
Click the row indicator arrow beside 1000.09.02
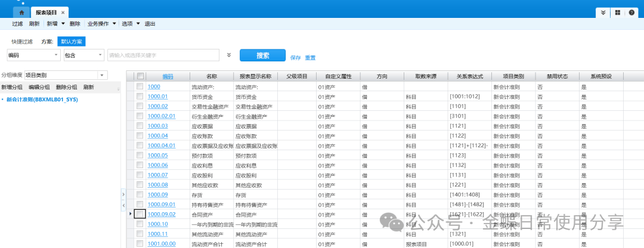[x=131, y=213]
